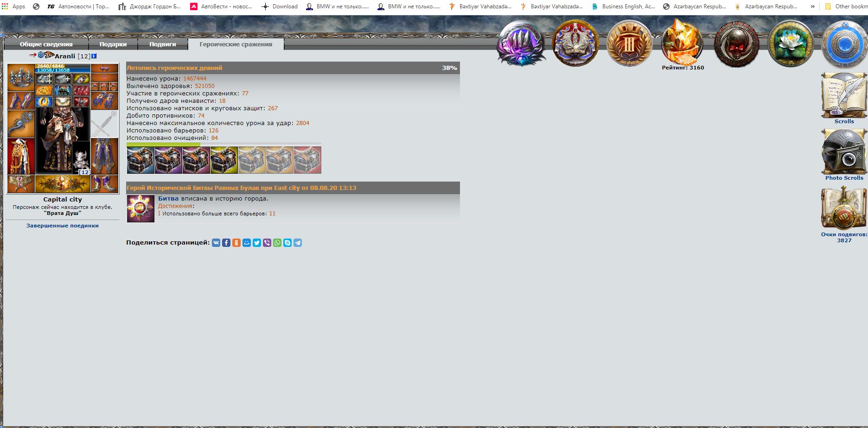Select the Героические сражения tab
Image resolution: width=868 pixels, height=428 pixels.
point(236,44)
